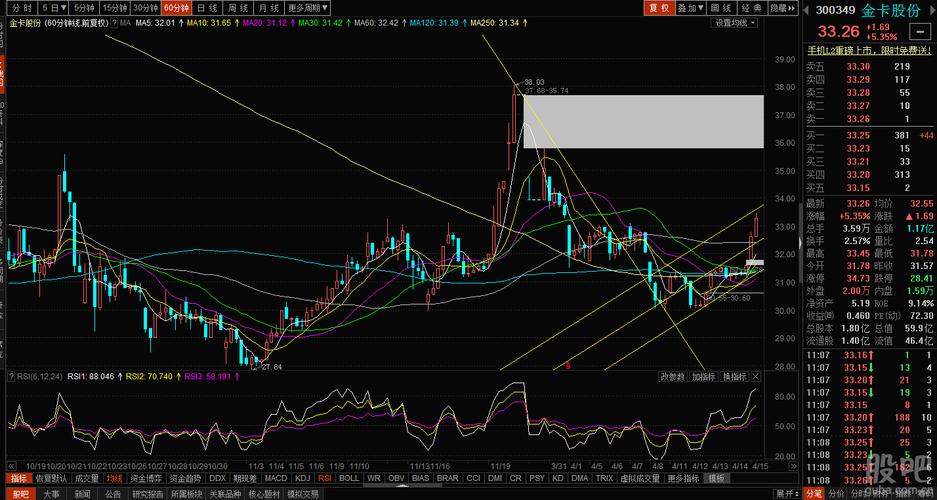Open the 所属板块 bottom tab

click(188, 494)
